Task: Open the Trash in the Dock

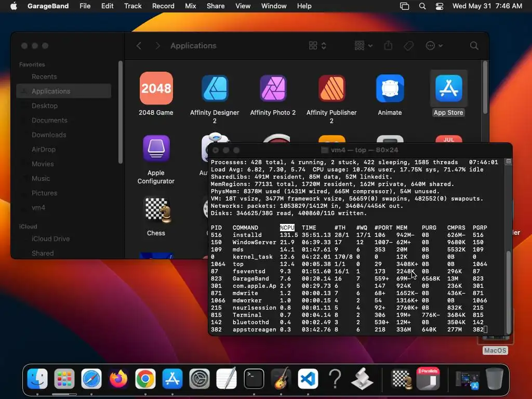Action: point(495,379)
